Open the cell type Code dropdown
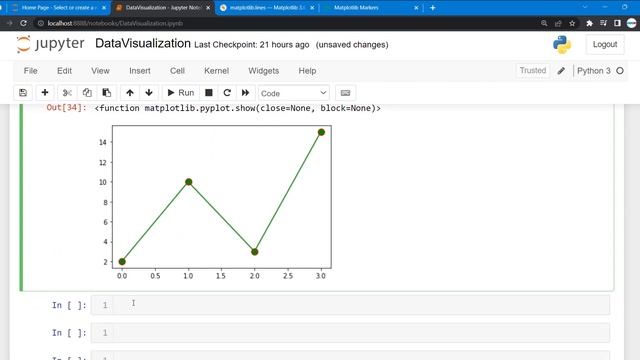Screen dimensions: 640x360 point(293,93)
